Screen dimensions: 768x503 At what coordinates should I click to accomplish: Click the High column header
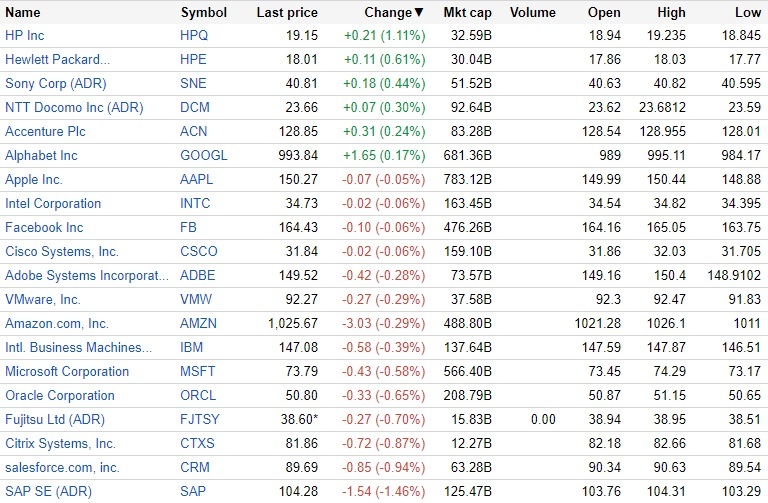tap(672, 13)
